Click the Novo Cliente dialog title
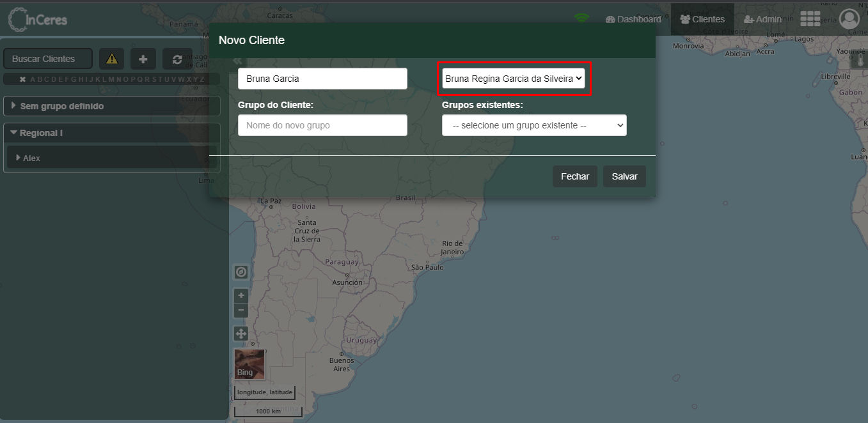 pyautogui.click(x=251, y=40)
